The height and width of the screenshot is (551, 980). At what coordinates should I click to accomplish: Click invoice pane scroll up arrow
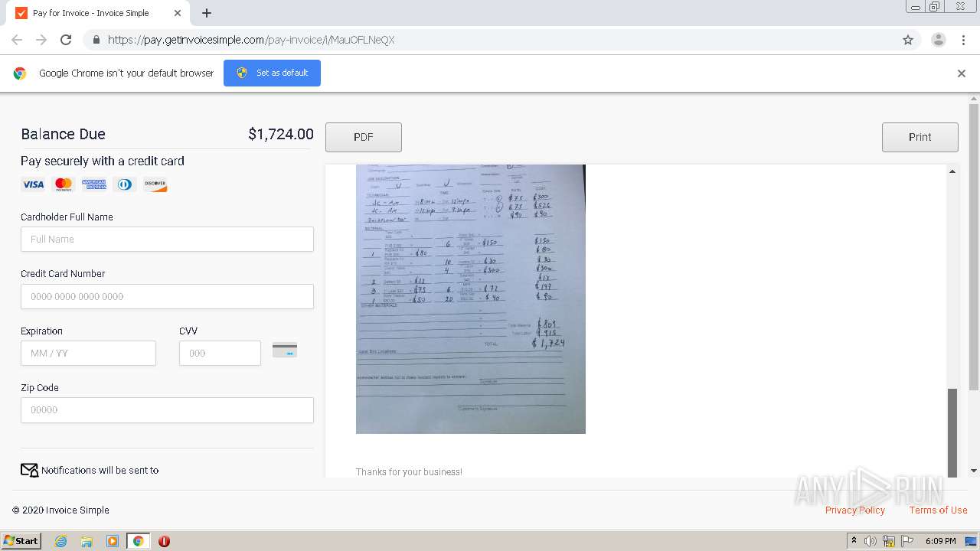click(952, 171)
